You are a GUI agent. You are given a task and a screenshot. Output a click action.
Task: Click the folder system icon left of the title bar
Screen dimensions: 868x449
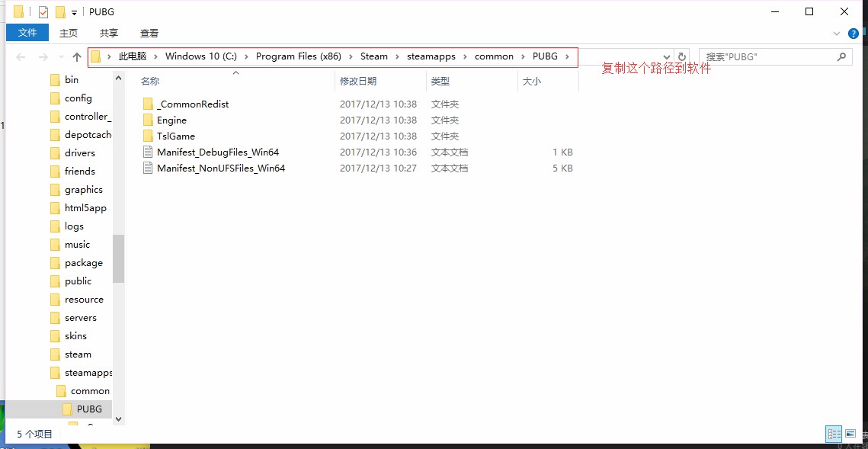point(19,11)
